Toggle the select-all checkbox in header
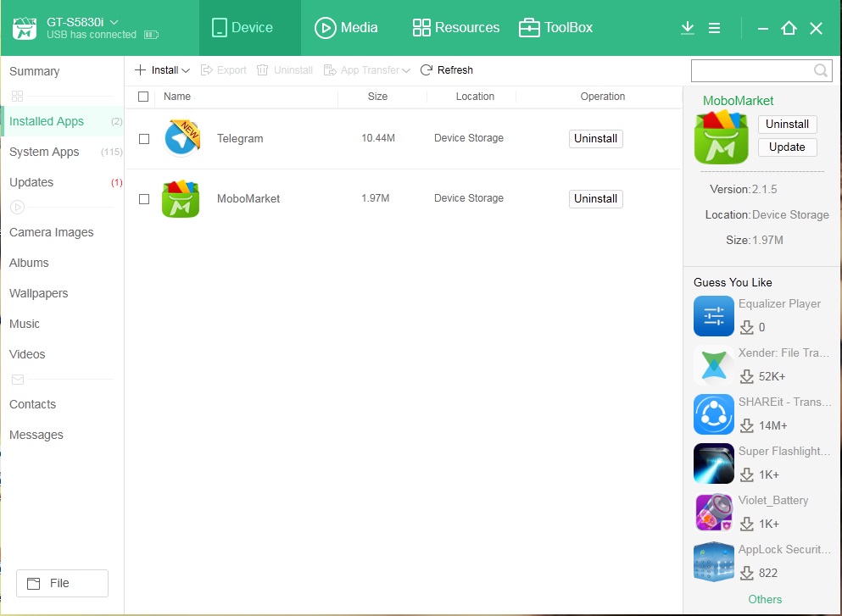The height and width of the screenshot is (616, 842). (143, 97)
